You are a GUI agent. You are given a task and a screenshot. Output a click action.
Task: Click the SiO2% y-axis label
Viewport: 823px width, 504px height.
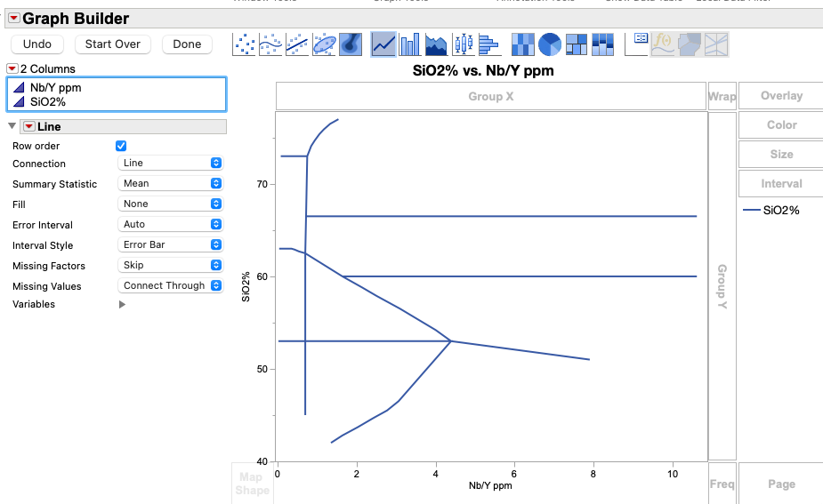[246, 286]
